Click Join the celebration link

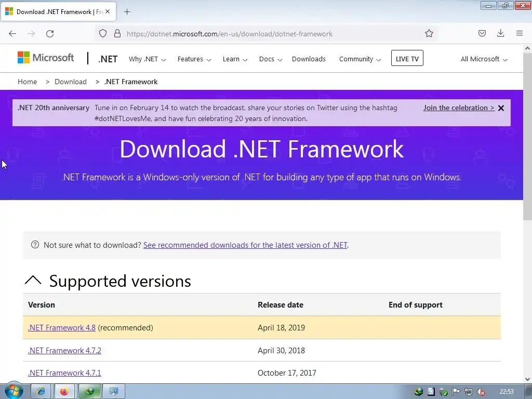pos(459,108)
